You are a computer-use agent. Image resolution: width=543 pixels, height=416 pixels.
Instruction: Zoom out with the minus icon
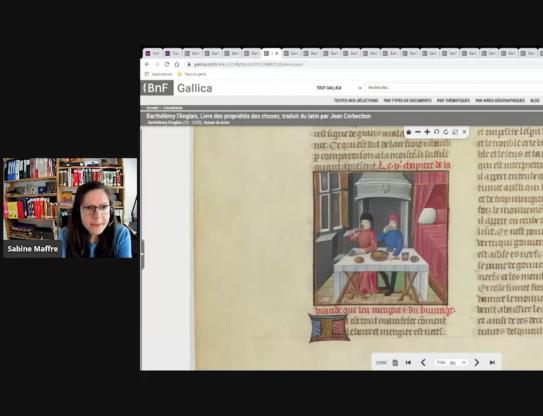[x=418, y=132]
